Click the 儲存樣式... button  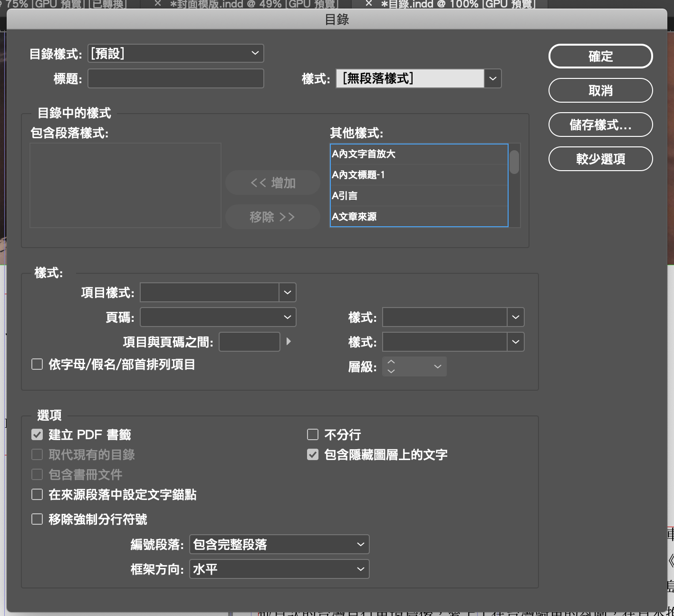click(600, 125)
